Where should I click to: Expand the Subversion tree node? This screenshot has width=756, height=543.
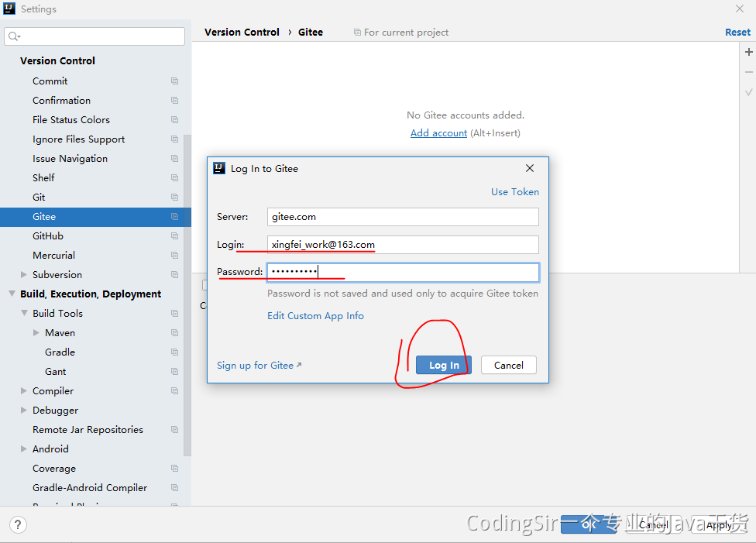point(23,274)
